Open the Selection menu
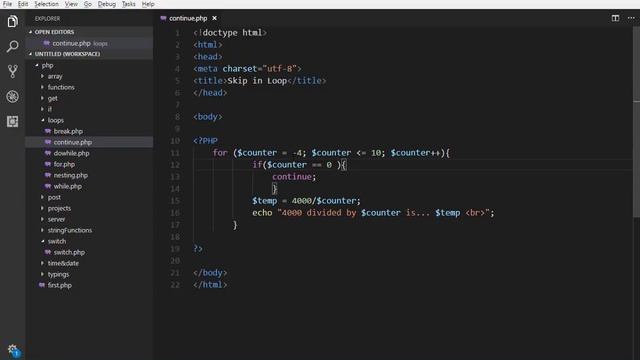The image size is (640, 360). (46, 4)
